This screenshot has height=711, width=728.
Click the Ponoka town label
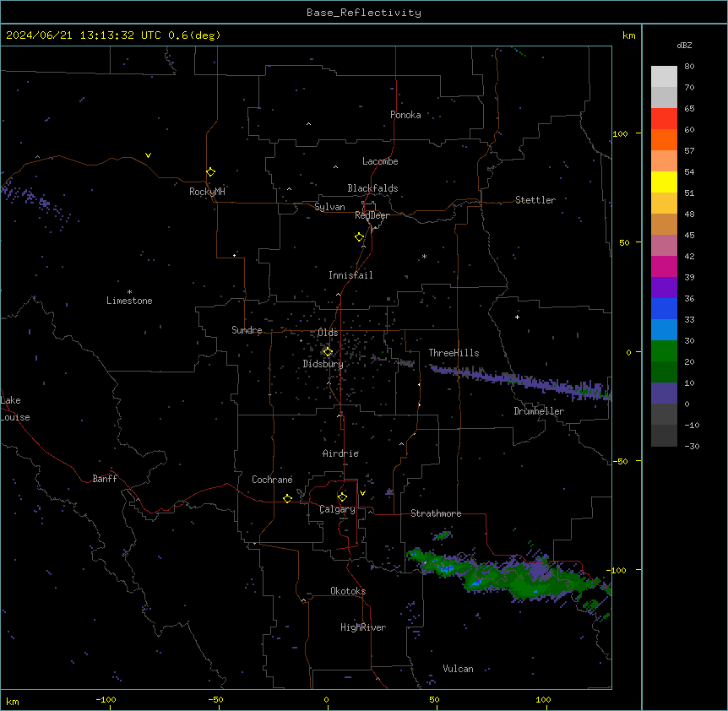click(x=405, y=115)
